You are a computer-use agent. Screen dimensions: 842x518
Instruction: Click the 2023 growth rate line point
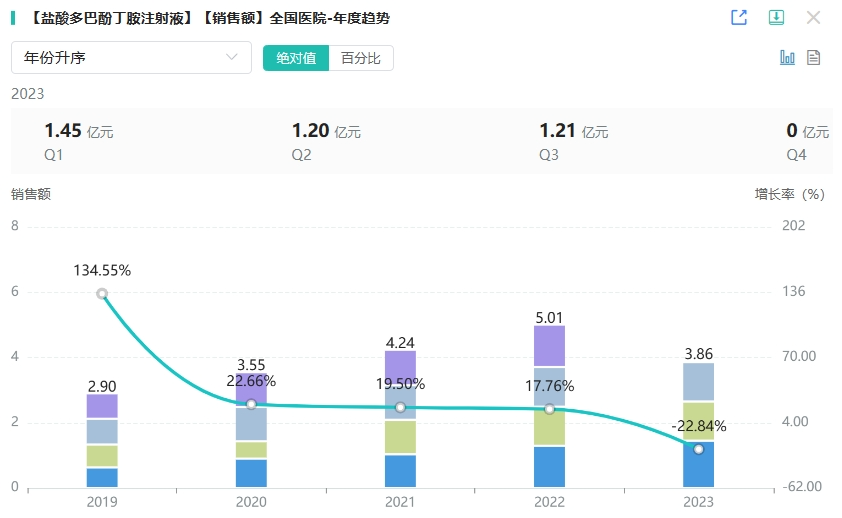698,449
